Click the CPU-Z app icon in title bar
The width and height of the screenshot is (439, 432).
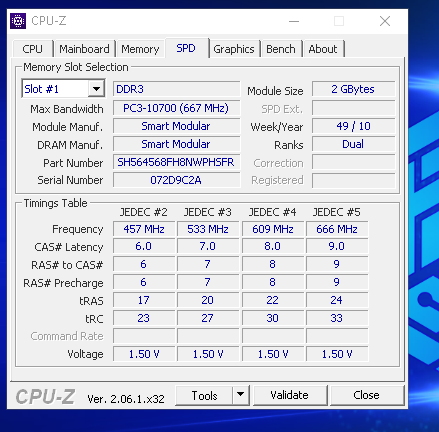pyautogui.click(x=18, y=21)
